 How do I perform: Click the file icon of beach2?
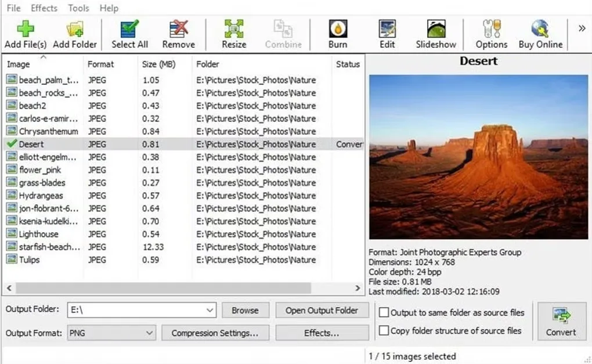(12, 105)
